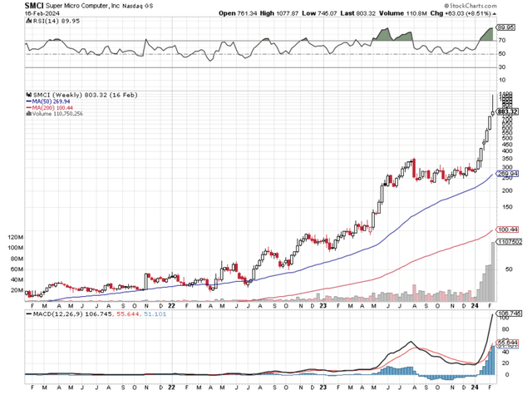532x395 pixels.
Task: Click the MACD(12,26,9) 106.745 indicator label
Action: 72,314
